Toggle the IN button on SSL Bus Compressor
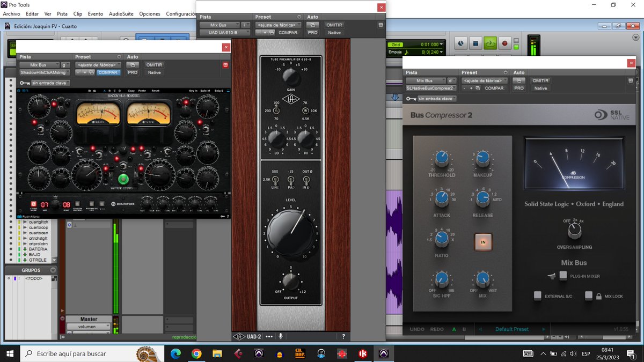 tap(483, 242)
